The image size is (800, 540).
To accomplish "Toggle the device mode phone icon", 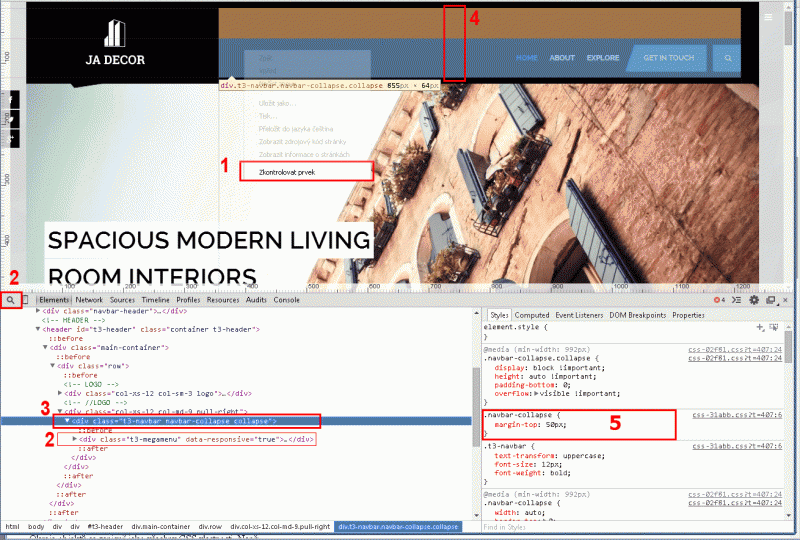I will tap(26, 300).
